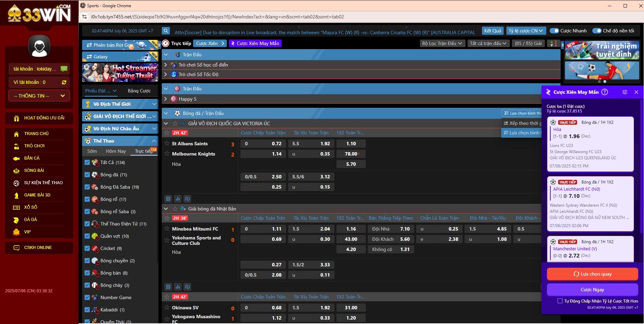The height and width of the screenshot is (324, 644).
Task: Open Bộ Lọc Trận Đấu dropdown
Action: click(x=442, y=43)
